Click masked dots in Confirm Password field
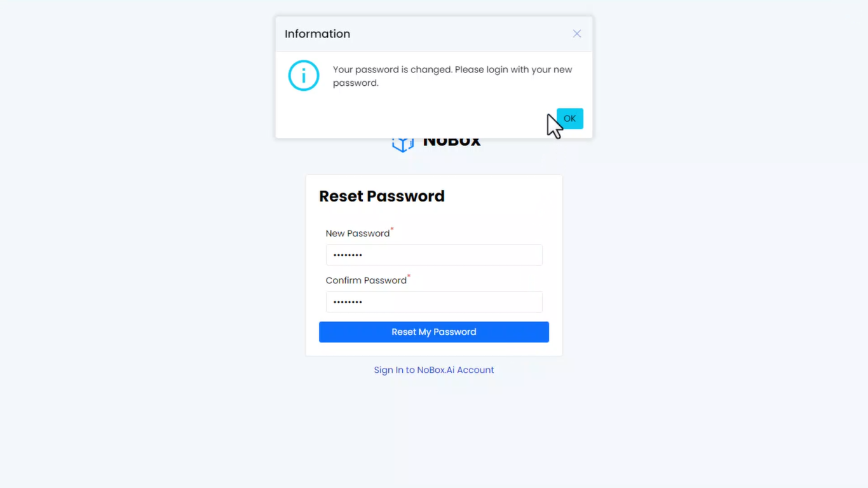 coord(348,302)
